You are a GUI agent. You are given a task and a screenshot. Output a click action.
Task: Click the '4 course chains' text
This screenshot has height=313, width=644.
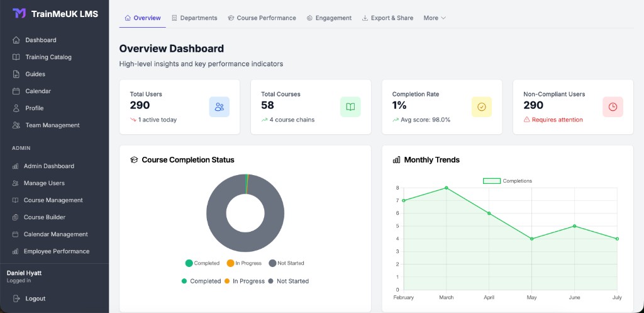[x=292, y=120]
